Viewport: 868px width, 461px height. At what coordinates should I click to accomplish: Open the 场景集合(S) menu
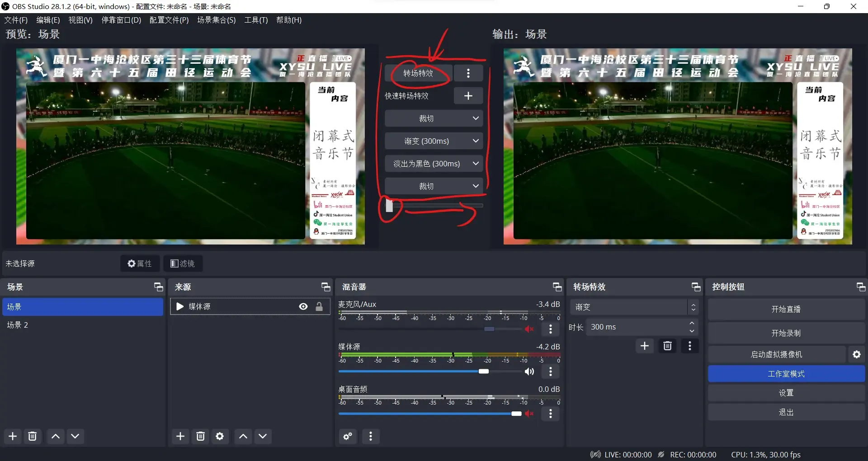217,20
